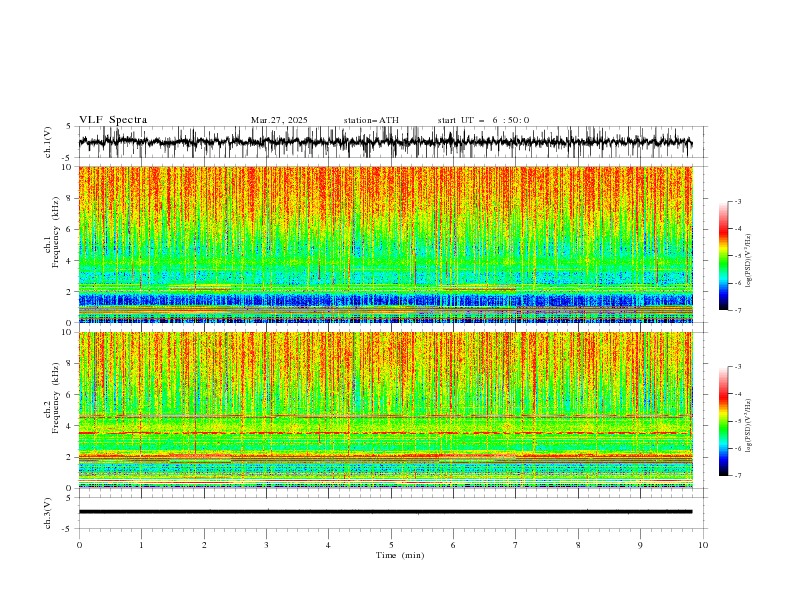Select the "start UT = 6 :50: 0" text
Viewport: 792px width, 612px height.
483,120
